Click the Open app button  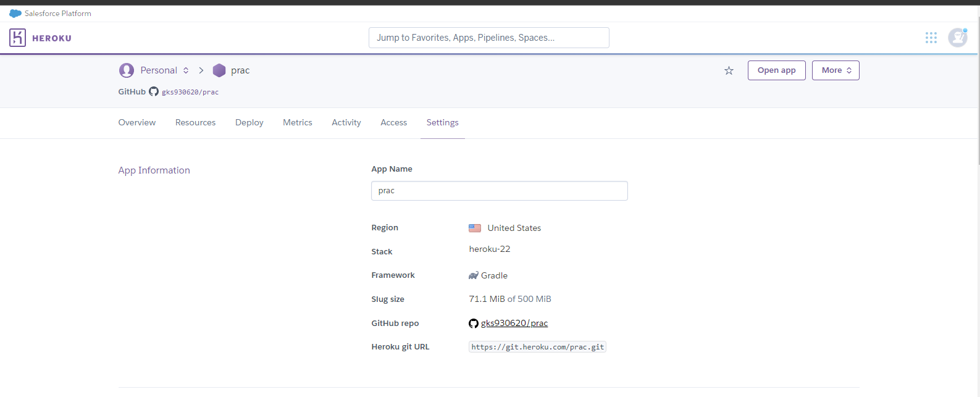tap(777, 70)
